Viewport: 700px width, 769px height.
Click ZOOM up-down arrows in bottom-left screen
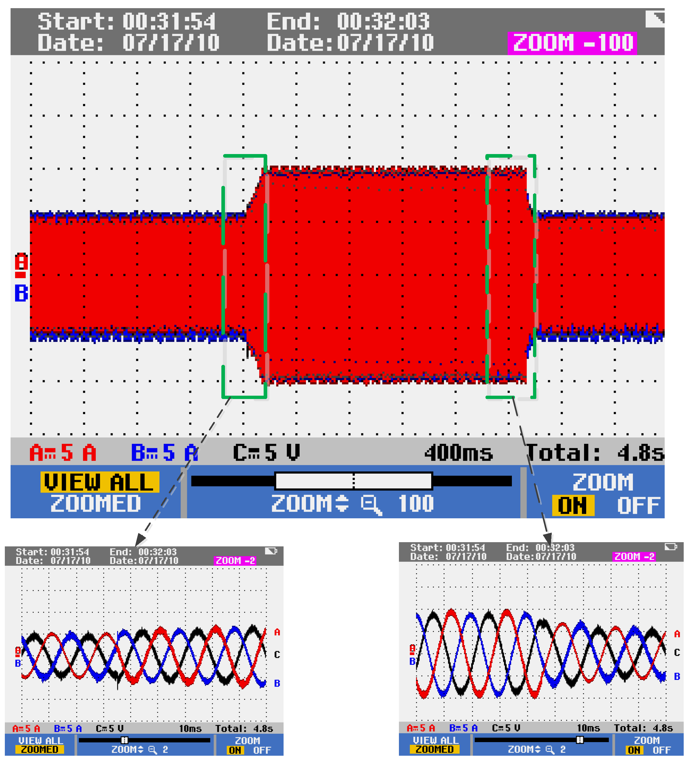click(x=140, y=749)
